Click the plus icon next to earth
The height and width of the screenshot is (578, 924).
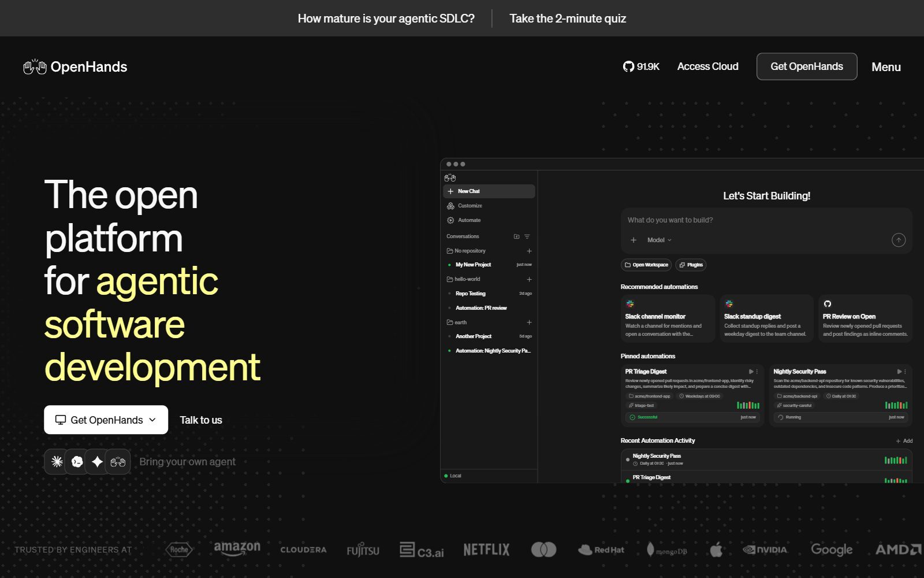point(529,323)
